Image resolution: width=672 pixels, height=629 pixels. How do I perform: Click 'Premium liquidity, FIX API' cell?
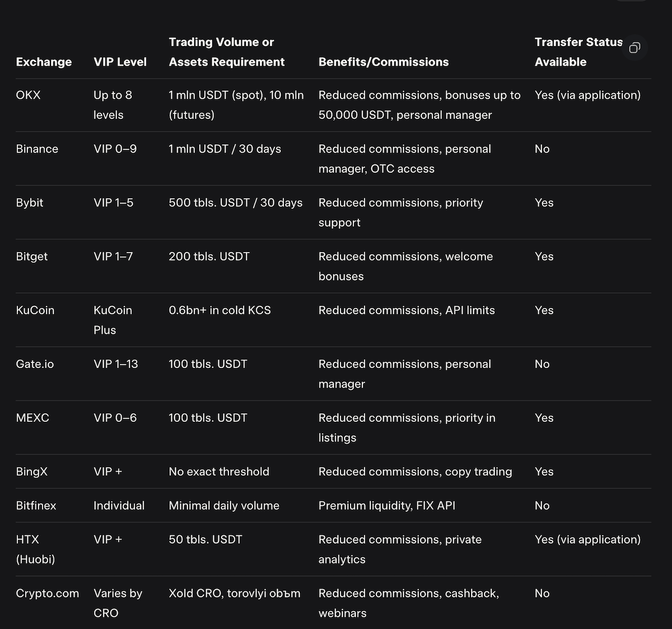387,506
